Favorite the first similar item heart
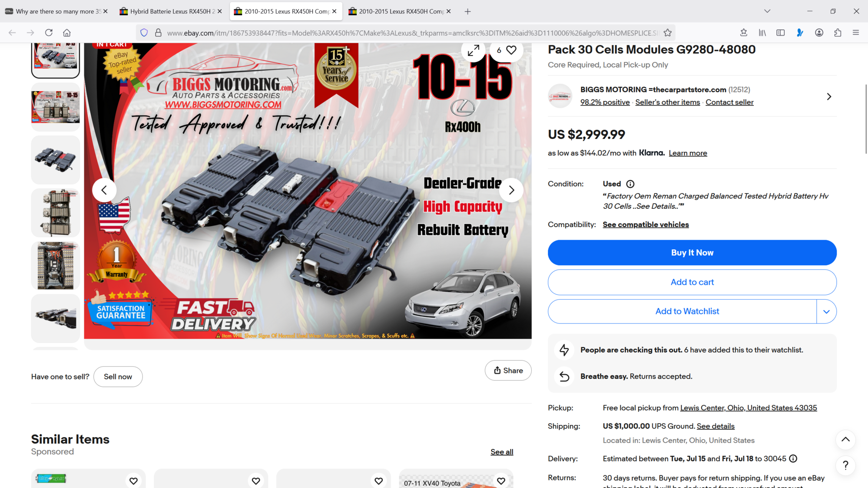This screenshot has width=868, height=488. (133, 481)
